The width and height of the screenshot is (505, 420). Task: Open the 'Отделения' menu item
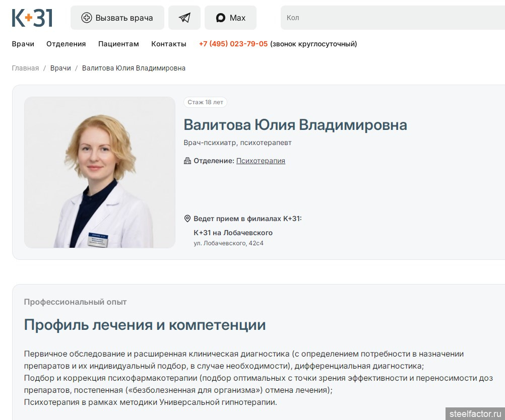pos(66,44)
